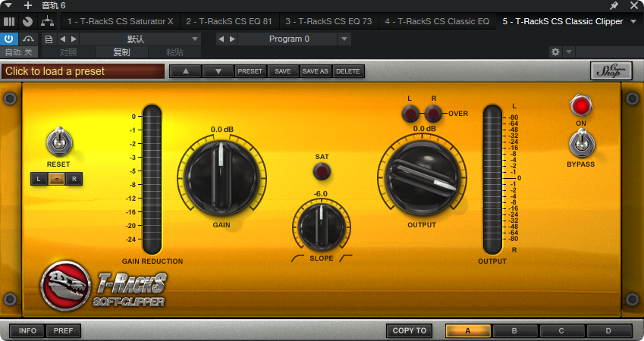Switch to T-RackS CS Saturator X tab
Image resolution: width=644 pixels, height=341 pixels.
pos(121,21)
